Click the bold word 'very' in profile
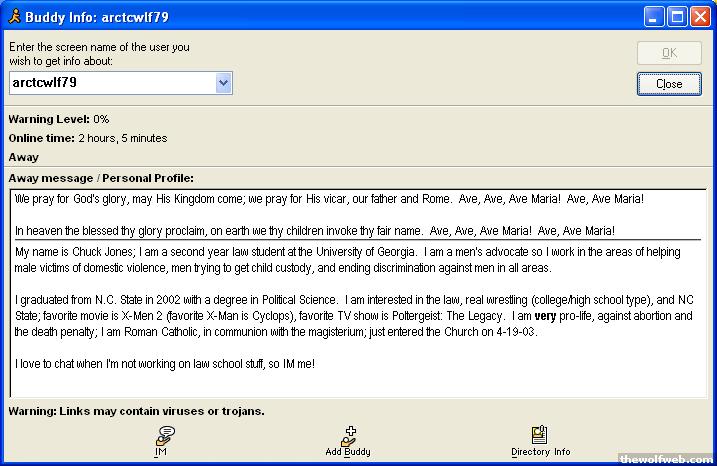Image resolution: width=717 pixels, height=466 pixels. tap(545, 316)
